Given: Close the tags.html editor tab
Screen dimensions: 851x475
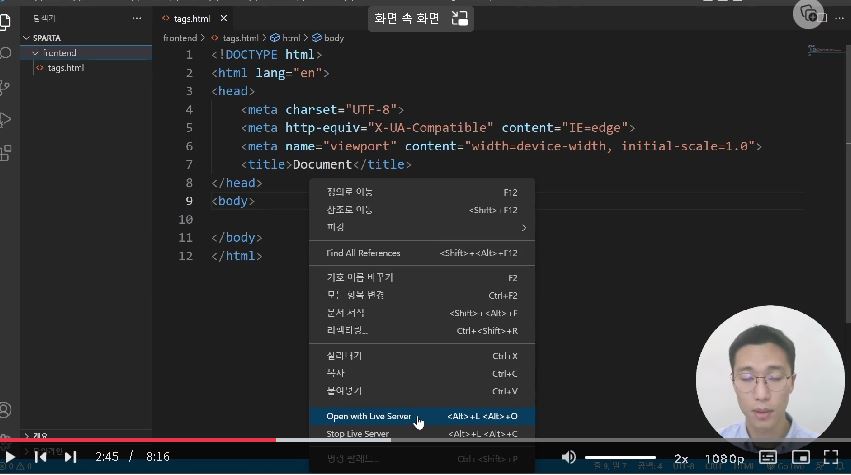Looking at the screenshot, I should click(224, 18).
